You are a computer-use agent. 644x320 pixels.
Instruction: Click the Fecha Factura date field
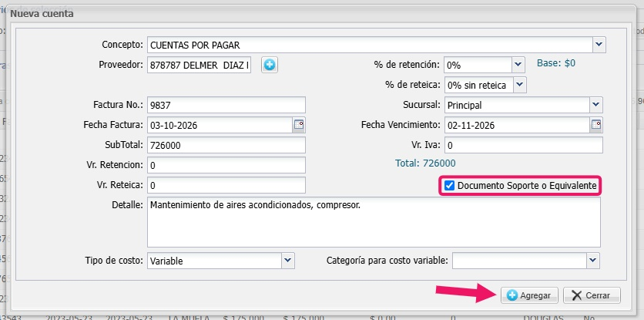coord(220,125)
